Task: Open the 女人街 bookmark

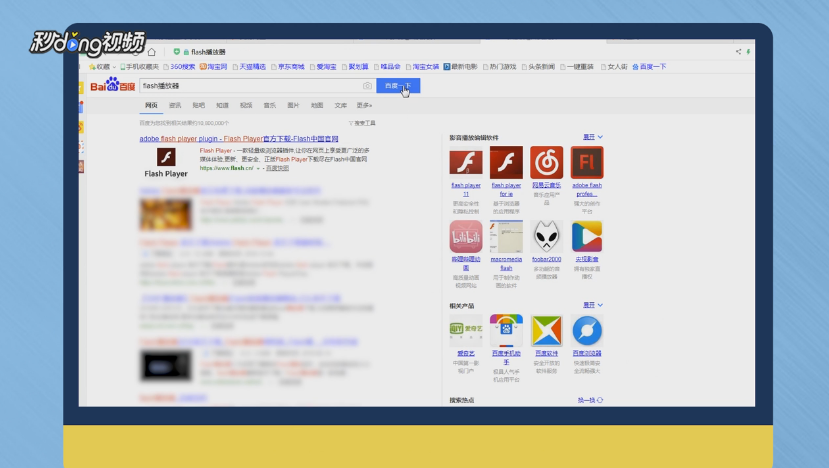Action: click(x=614, y=67)
